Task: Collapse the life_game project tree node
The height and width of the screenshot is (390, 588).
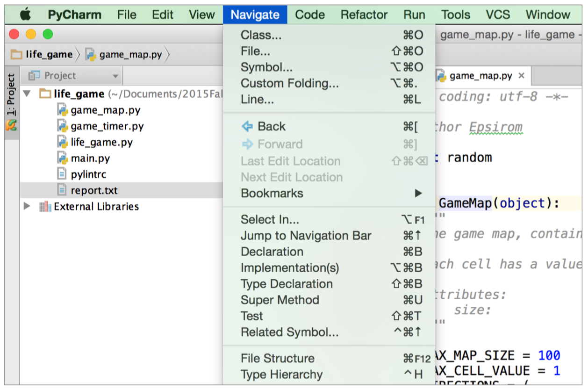Action: [28, 94]
